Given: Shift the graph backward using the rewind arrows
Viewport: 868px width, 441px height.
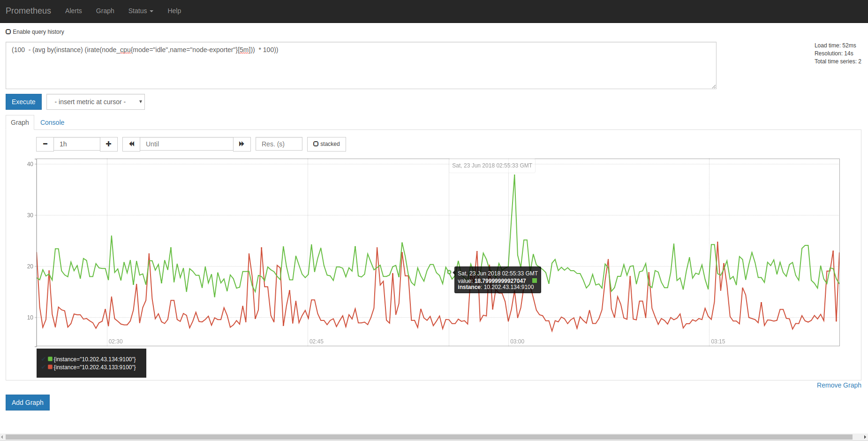Looking at the screenshot, I should pos(131,144).
